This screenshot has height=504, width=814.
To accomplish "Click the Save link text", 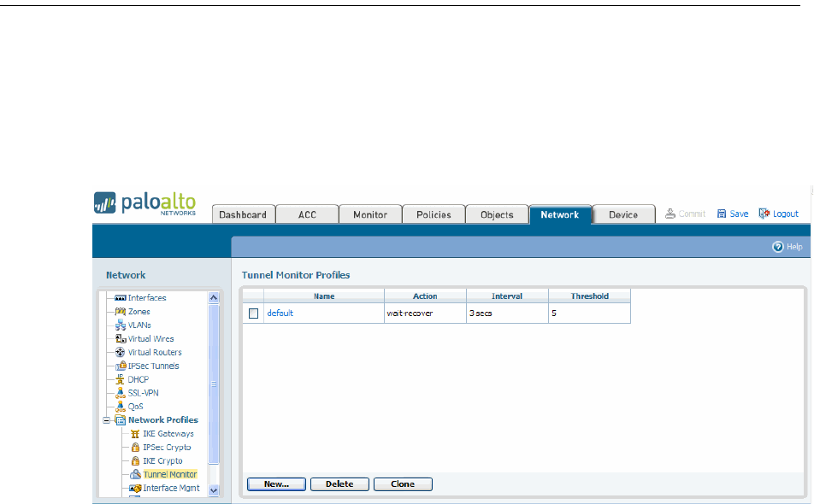I will (x=739, y=214).
